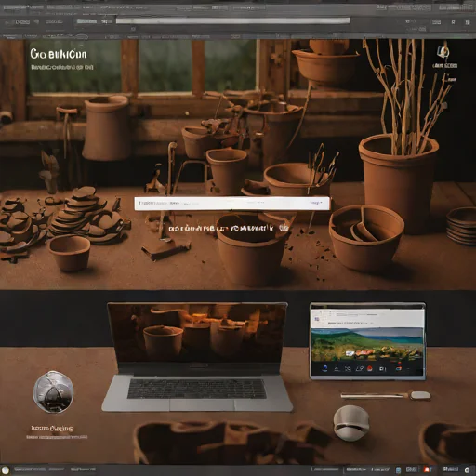Click the caption link below the round avatar
Image resolution: width=476 pixels, height=476 pixels.
coord(52,429)
